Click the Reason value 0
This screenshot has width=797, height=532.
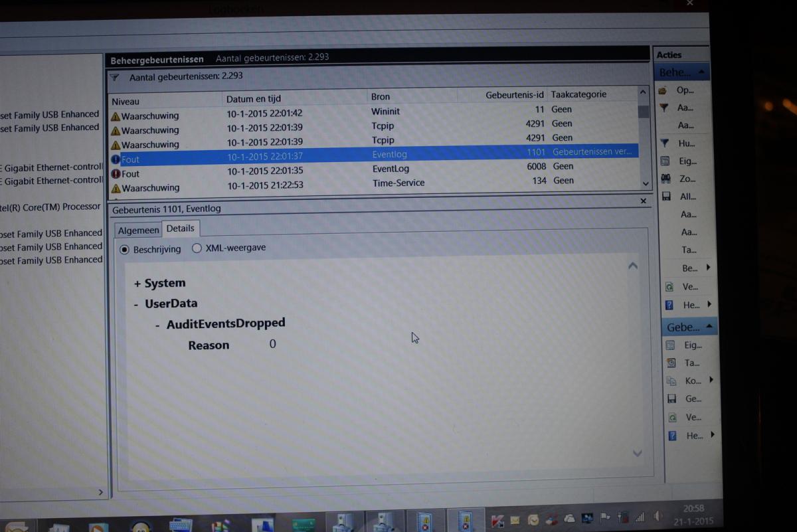tap(272, 344)
